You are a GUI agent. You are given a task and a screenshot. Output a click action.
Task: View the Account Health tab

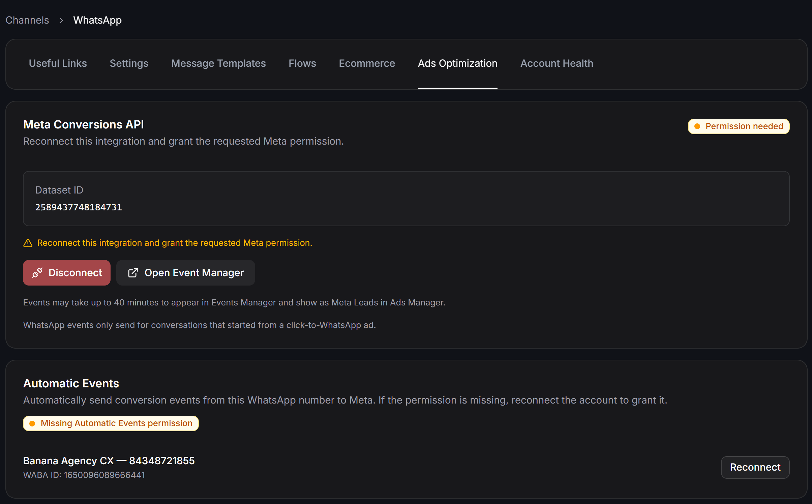pos(557,63)
